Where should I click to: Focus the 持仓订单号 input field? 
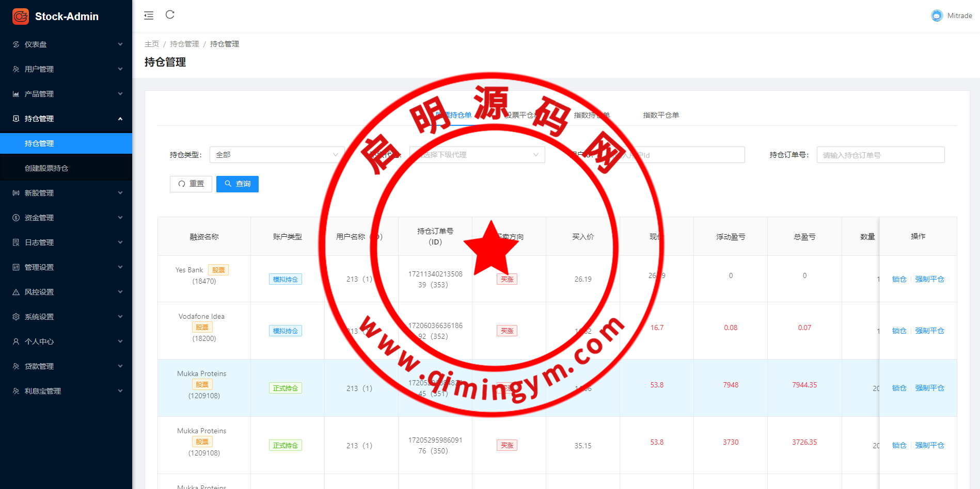(x=880, y=155)
